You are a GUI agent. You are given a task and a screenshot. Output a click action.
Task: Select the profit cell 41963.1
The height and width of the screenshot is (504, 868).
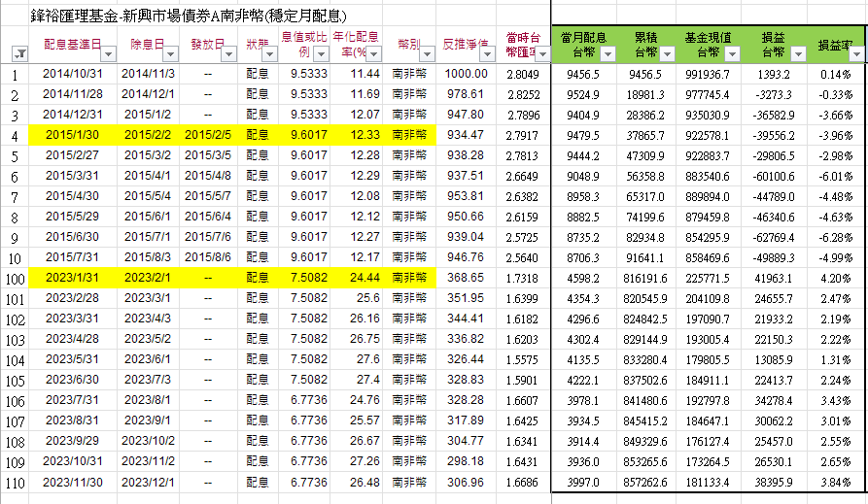[774, 279]
